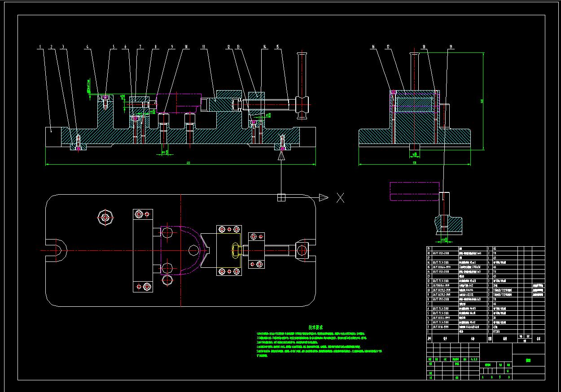Select part balloon number 1
Viewport: 561px width, 392px height.
click(40, 46)
